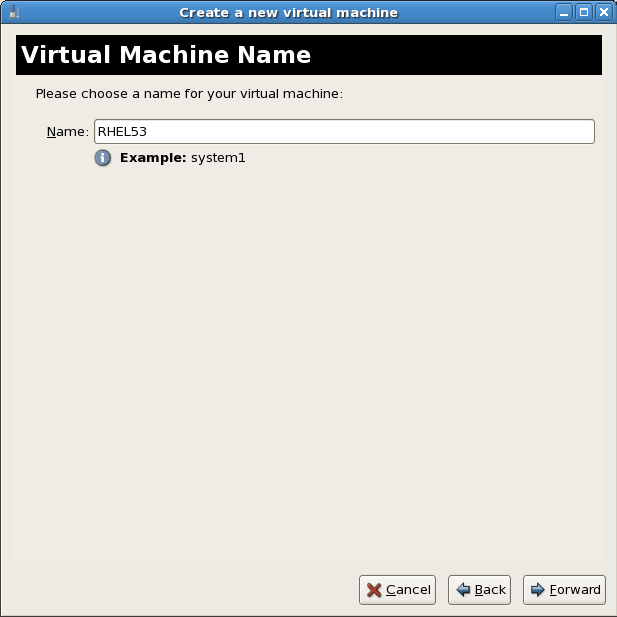Click the bold 'Example:' hint label
The height and width of the screenshot is (617, 617).
coord(153,158)
